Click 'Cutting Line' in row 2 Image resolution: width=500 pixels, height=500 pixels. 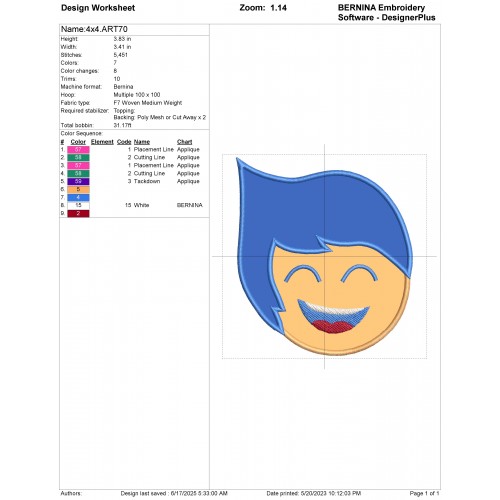tap(149, 158)
